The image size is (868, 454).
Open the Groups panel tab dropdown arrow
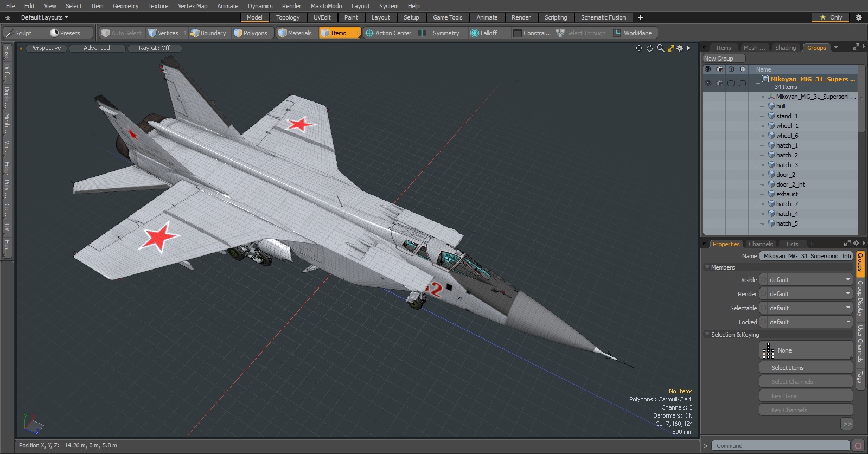(835, 48)
